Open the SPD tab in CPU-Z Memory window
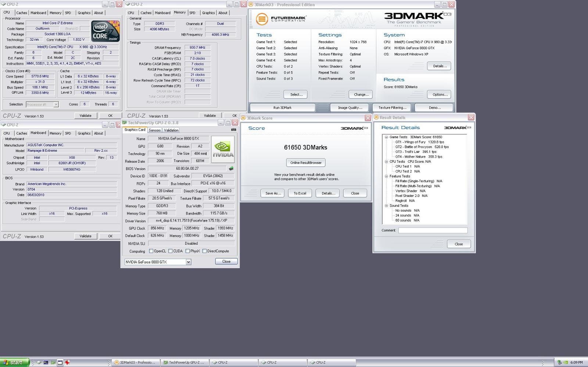 [193, 13]
